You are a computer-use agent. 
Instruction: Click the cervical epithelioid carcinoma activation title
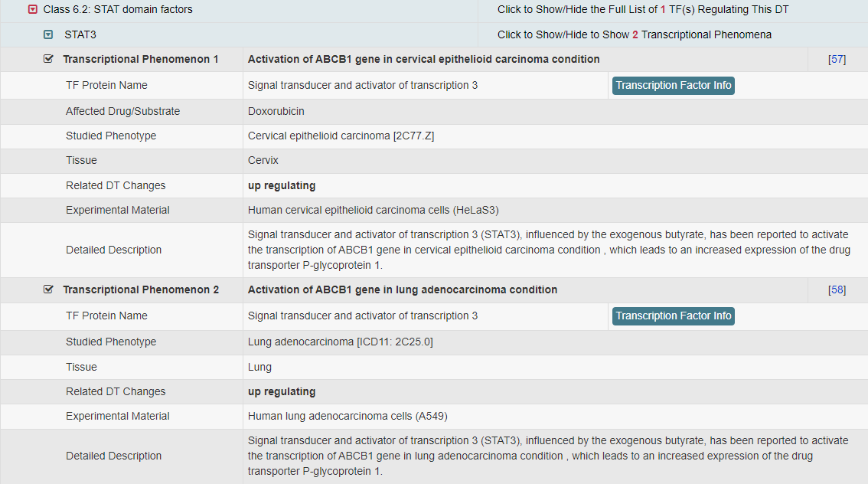pos(423,59)
